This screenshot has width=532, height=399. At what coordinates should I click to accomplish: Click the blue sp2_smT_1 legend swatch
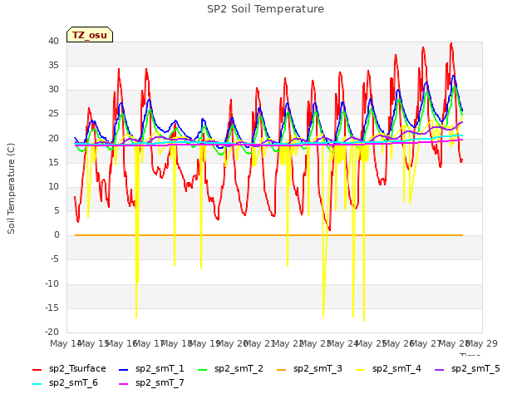pos(124,369)
